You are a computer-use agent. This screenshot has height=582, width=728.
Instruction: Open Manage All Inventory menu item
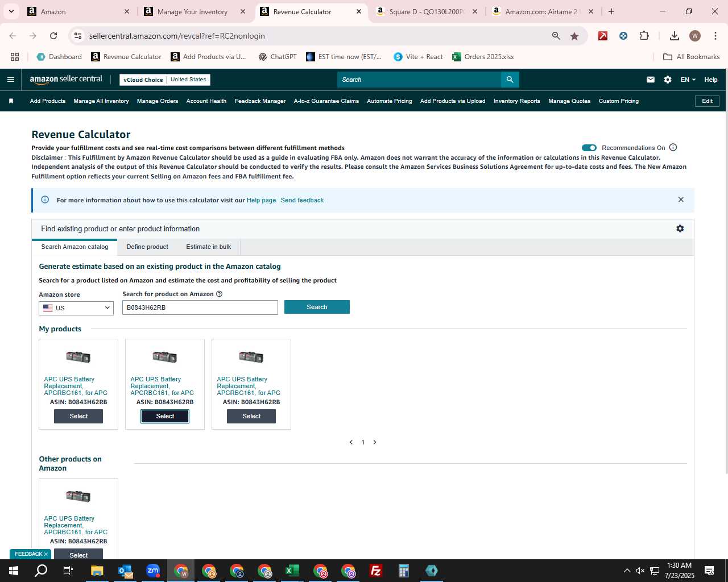[101, 101]
